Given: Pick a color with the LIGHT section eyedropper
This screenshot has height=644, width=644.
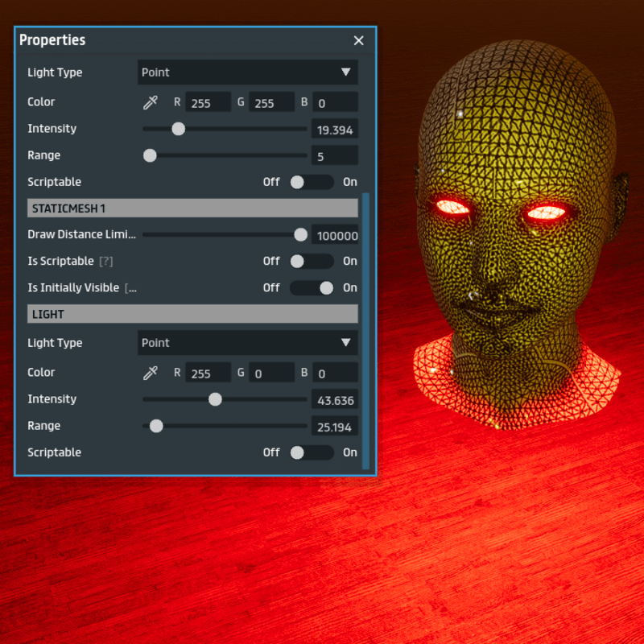Looking at the screenshot, I should 150,373.
